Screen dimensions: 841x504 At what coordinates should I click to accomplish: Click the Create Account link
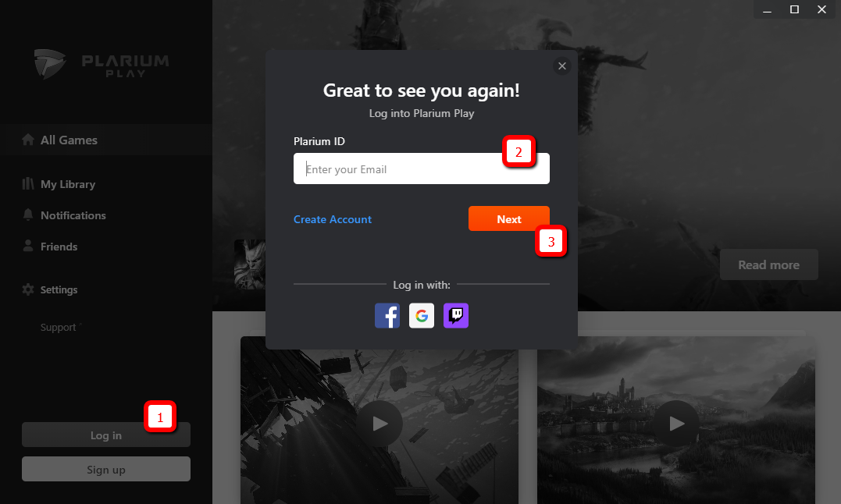click(333, 219)
